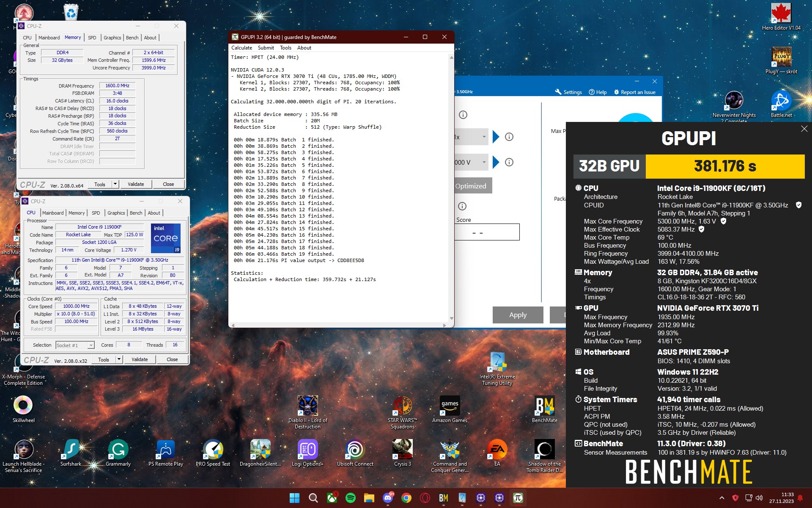Click Report an Issue in Intel XTU
The height and width of the screenshot is (508, 812).
point(634,92)
